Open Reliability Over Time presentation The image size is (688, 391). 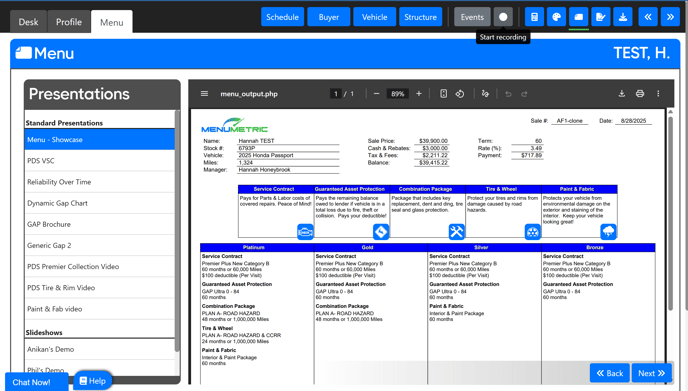[x=100, y=182]
